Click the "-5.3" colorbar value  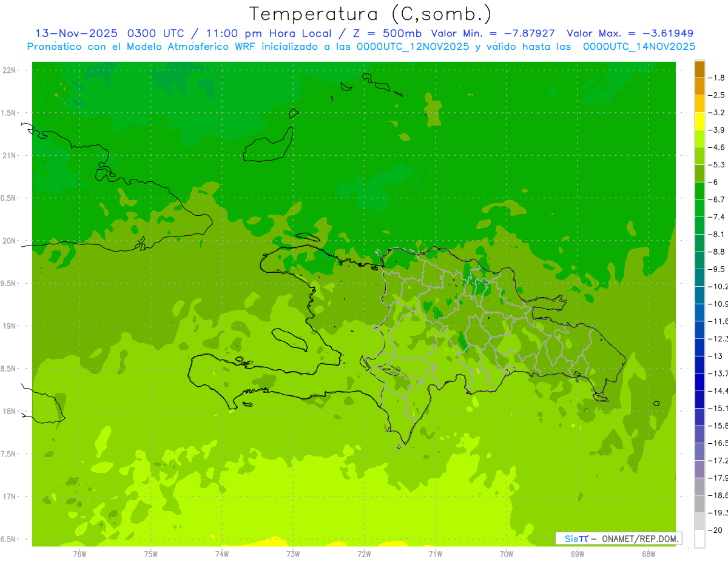coord(716,165)
